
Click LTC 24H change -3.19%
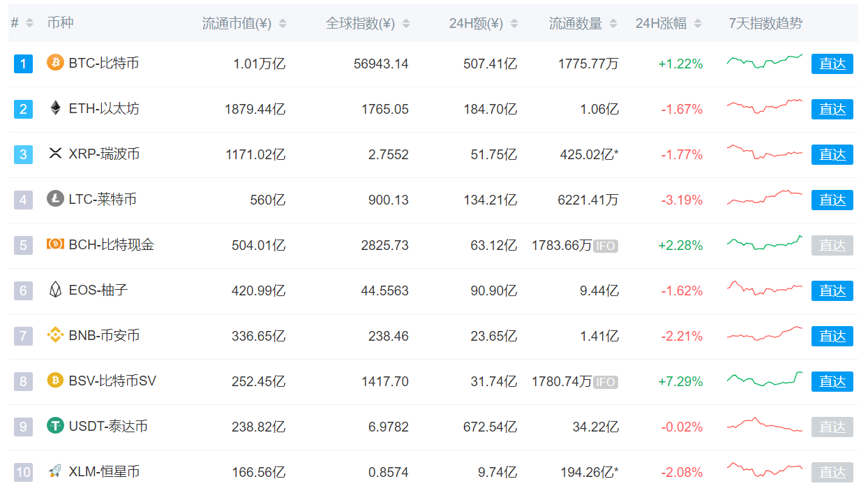pyautogui.click(x=682, y=200)
